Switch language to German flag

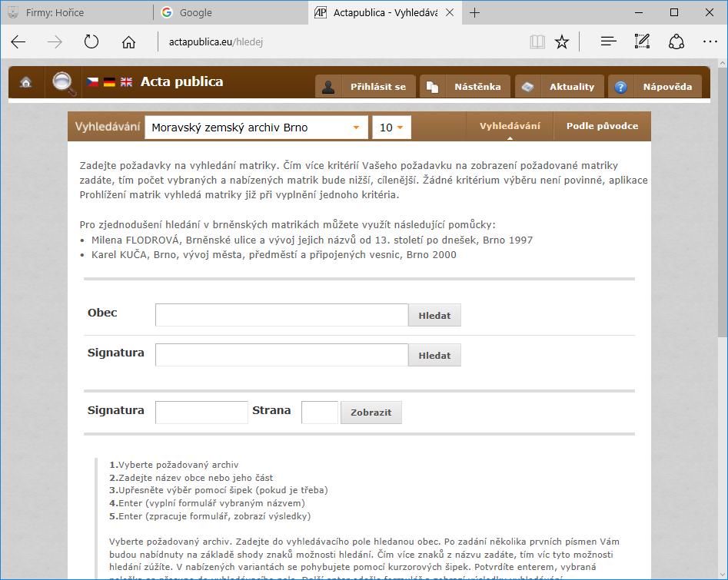[109, 81]
